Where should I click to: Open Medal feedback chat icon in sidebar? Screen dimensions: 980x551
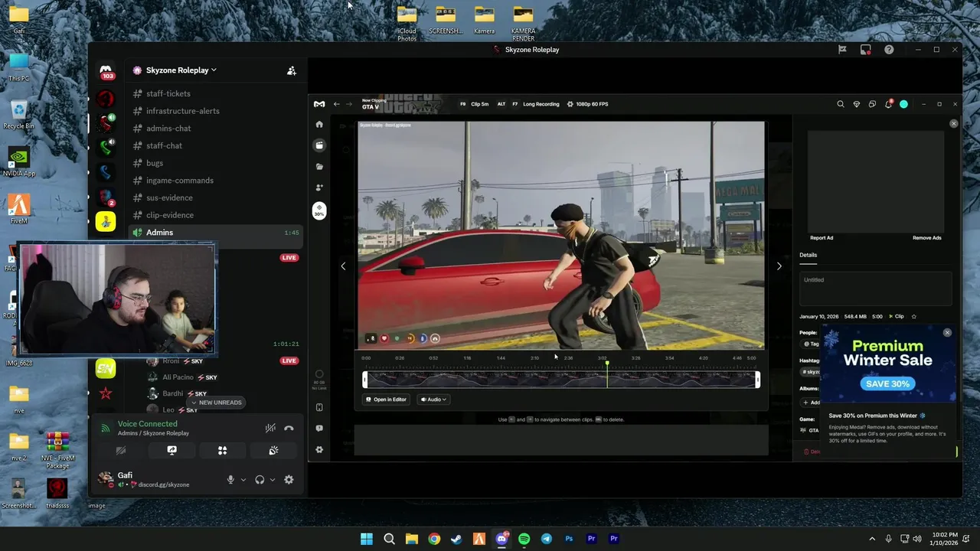[x=319, y=429]
